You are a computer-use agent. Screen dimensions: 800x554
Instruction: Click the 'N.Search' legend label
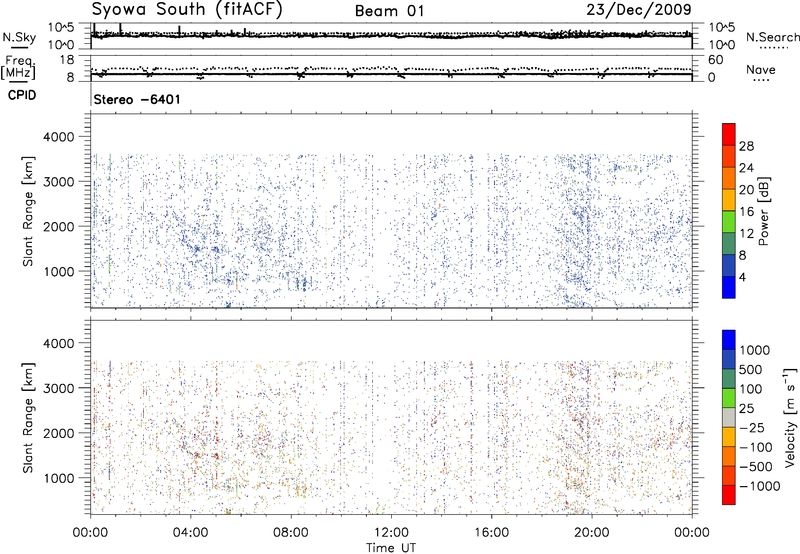[x=773, y=37]
